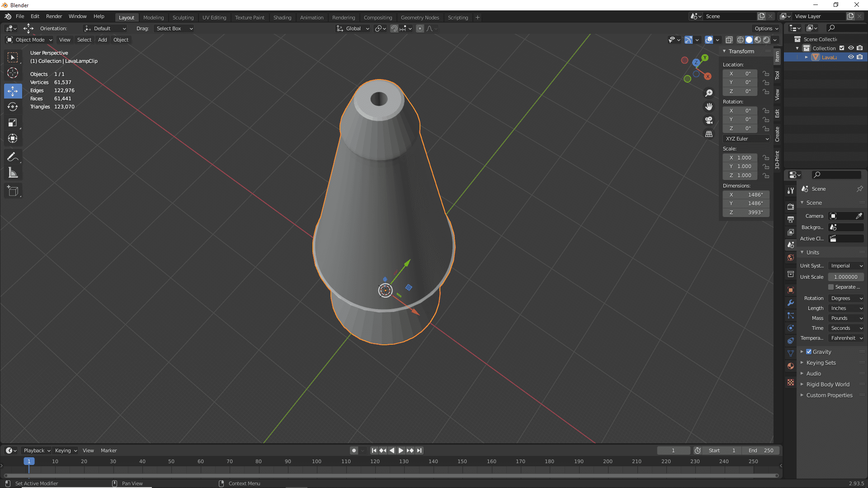Image resolution: width=868 pixels, height=488 pixels.
Task: Toggle viewport overlays button
Action: pyautogui.click(x=709, y=40)
